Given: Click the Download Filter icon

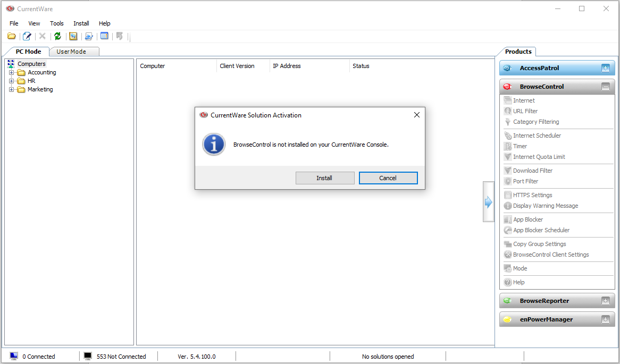Looking at the screenshot, I should tap(508, 171).
